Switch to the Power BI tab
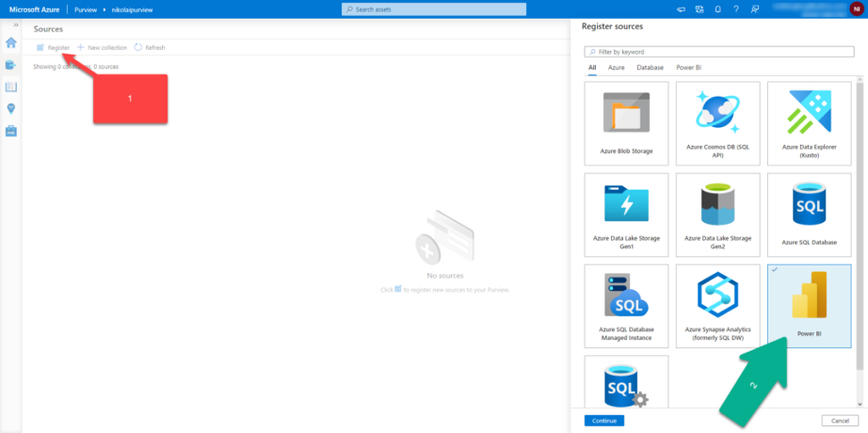Screen dimensions: 868x433 click(688, 68)
